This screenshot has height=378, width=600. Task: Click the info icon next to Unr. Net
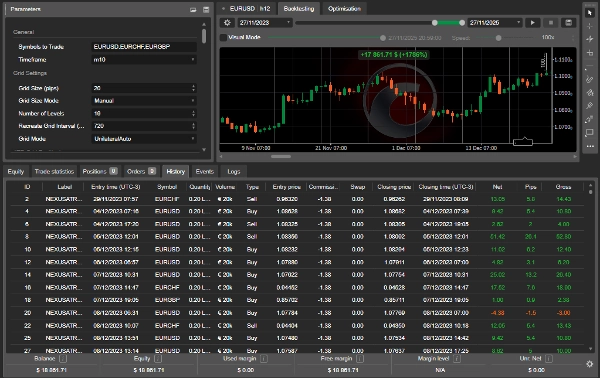pos(549,358)
